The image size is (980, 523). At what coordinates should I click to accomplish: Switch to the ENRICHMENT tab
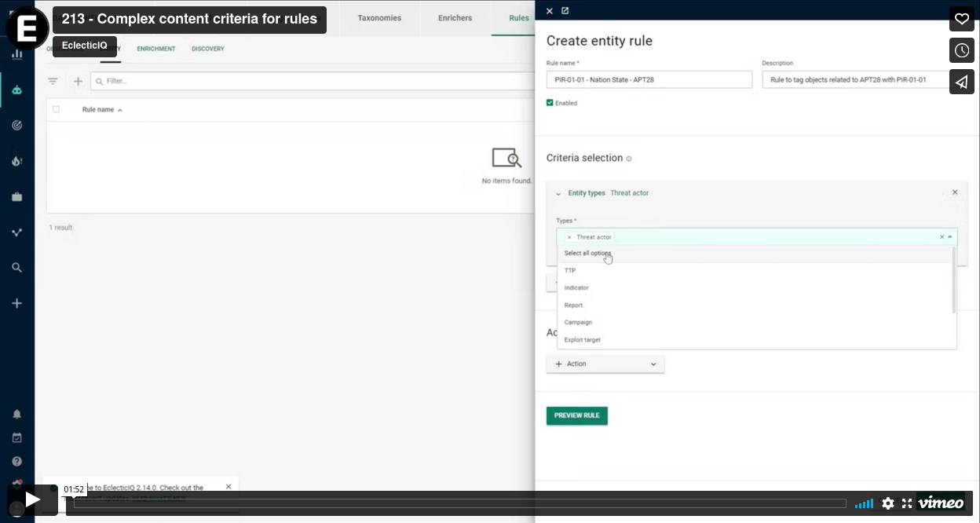[x=155, y=49]
